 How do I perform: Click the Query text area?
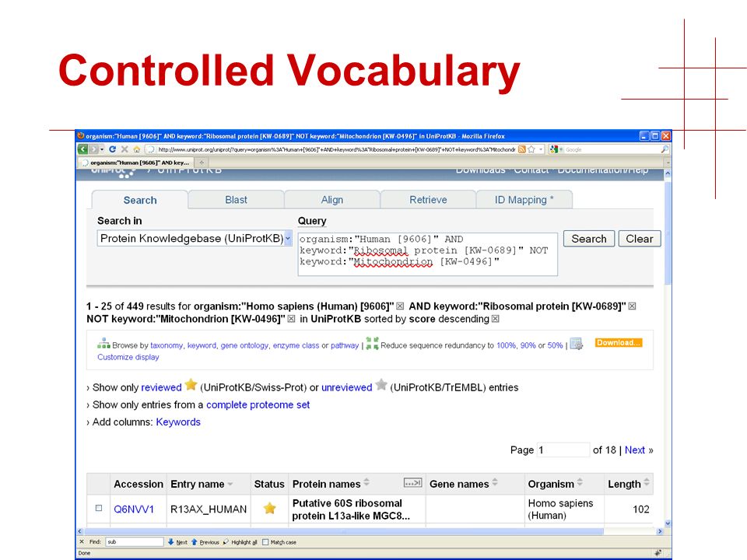427,254
